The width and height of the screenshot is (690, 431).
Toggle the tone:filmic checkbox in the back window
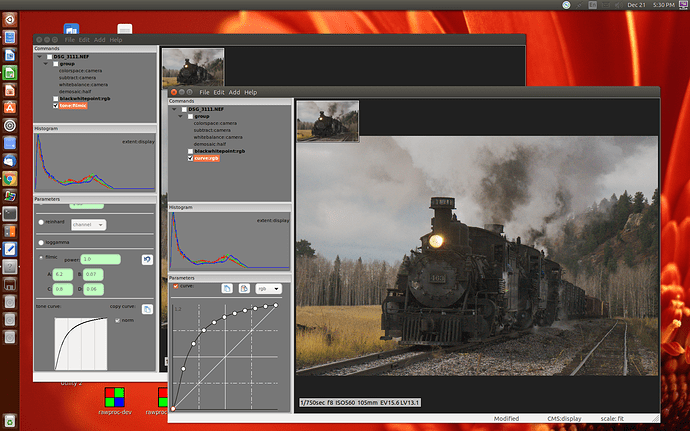point(56,106)
